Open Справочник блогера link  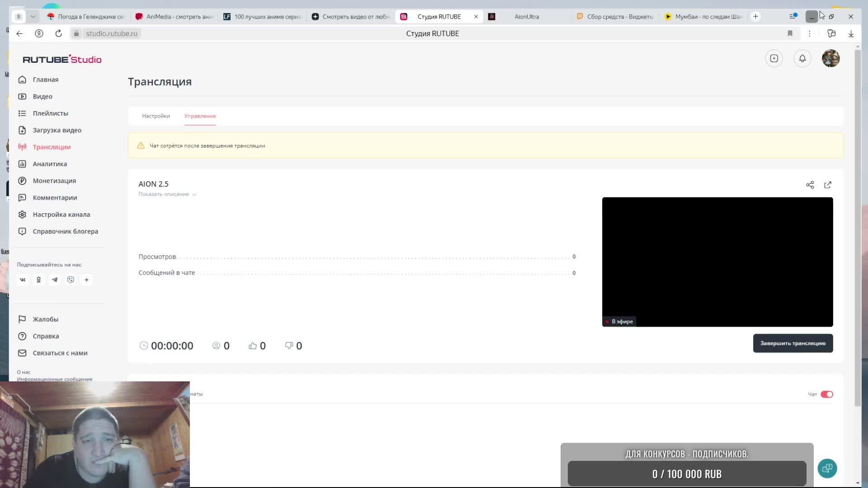coord(65,231)
